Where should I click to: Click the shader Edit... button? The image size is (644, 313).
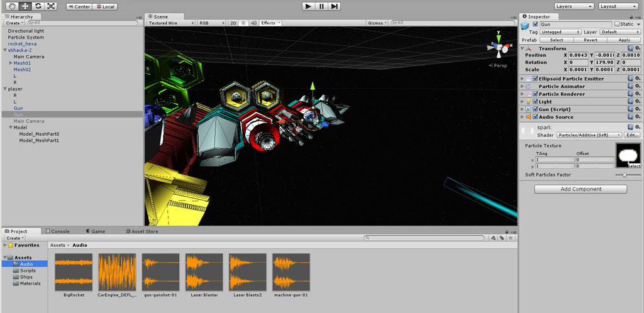tap(632, 135)
